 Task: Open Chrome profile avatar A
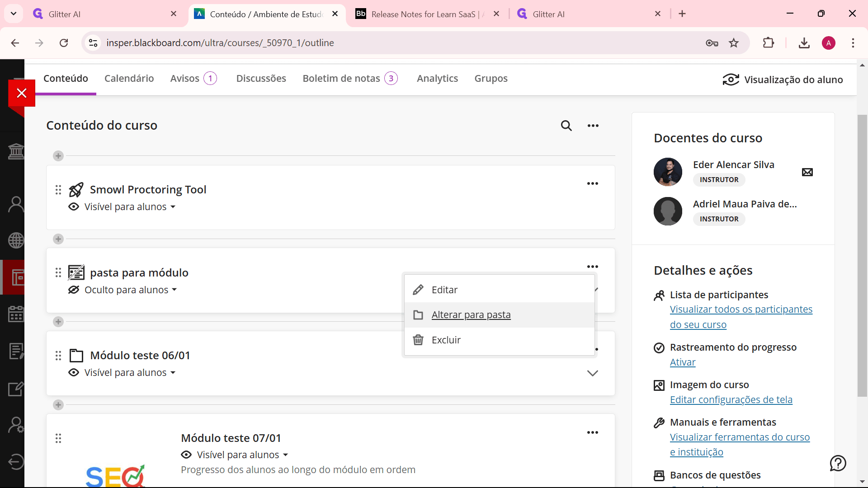pyautogui.click(x=828, y=43)
